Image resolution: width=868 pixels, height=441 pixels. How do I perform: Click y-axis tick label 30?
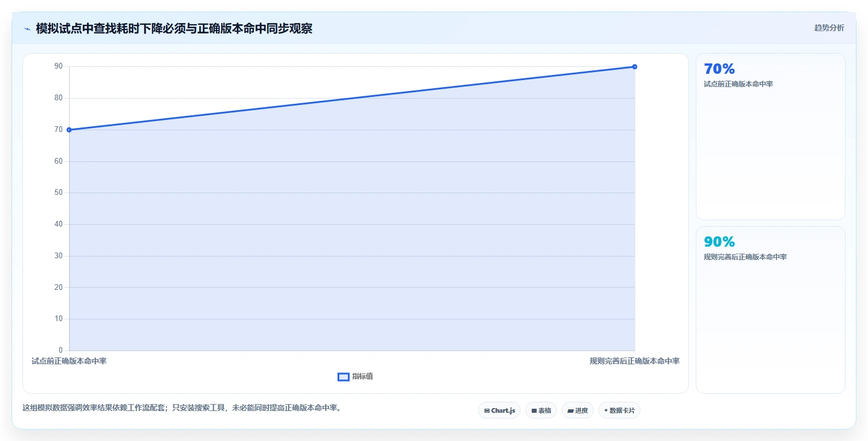tap(59, 256)
